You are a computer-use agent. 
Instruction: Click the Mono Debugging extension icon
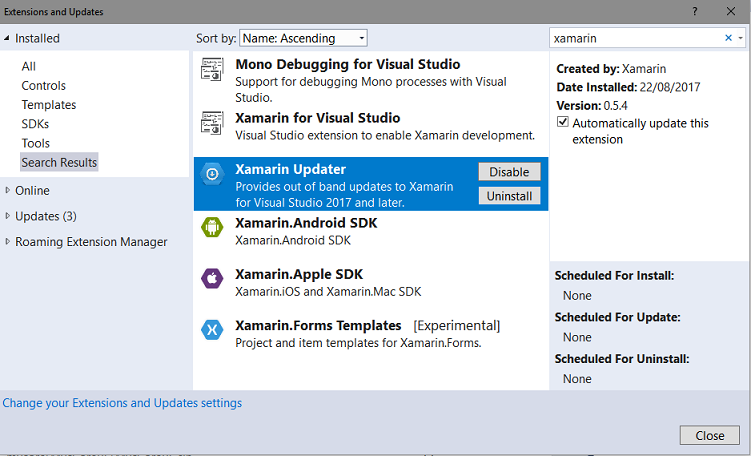coord(212,69)
